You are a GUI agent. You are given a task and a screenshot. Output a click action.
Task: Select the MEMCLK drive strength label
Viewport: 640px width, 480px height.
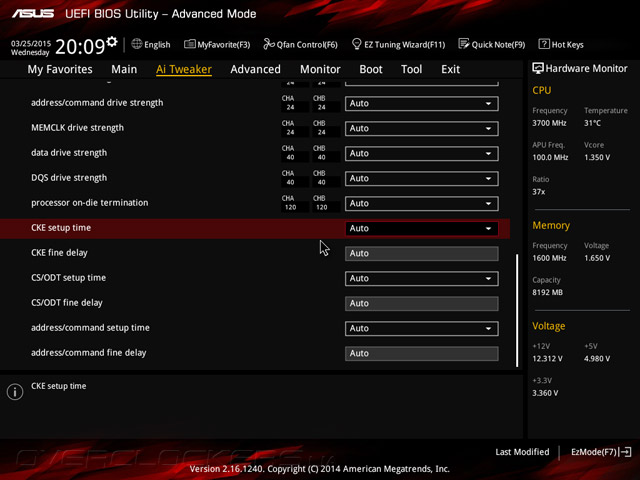77,128
